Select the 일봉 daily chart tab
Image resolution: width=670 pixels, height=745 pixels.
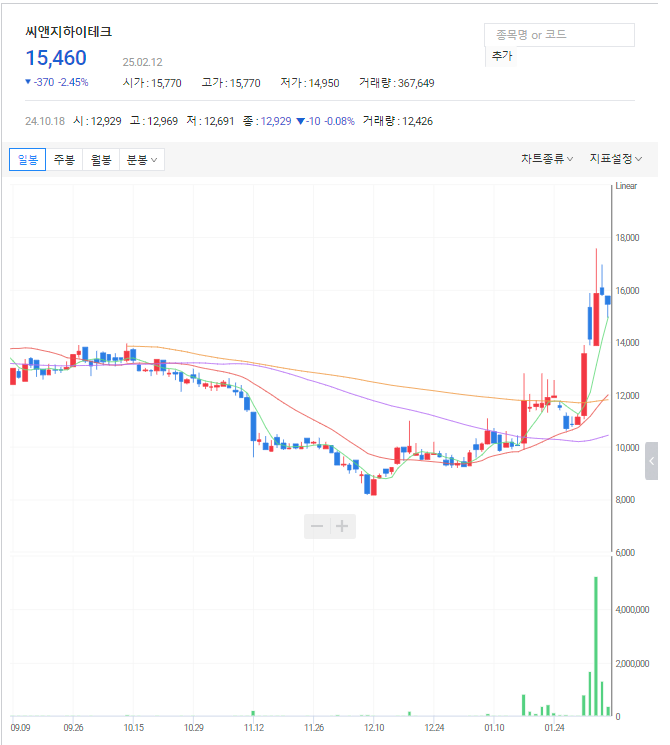coord(28,160)
